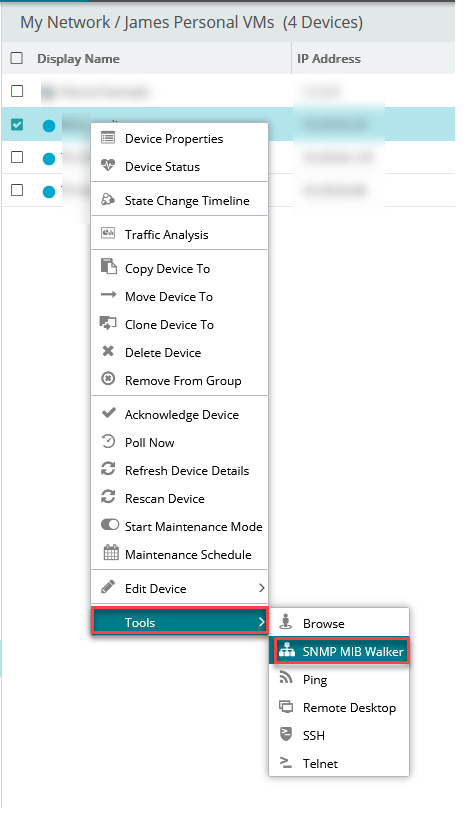The image size is (465, 818).
Task: Check the first device row checkbox
Action: 17,91
